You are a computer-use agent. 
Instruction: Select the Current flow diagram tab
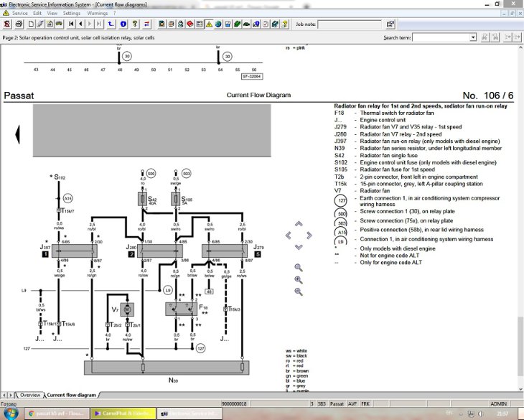tap(71, 395)
